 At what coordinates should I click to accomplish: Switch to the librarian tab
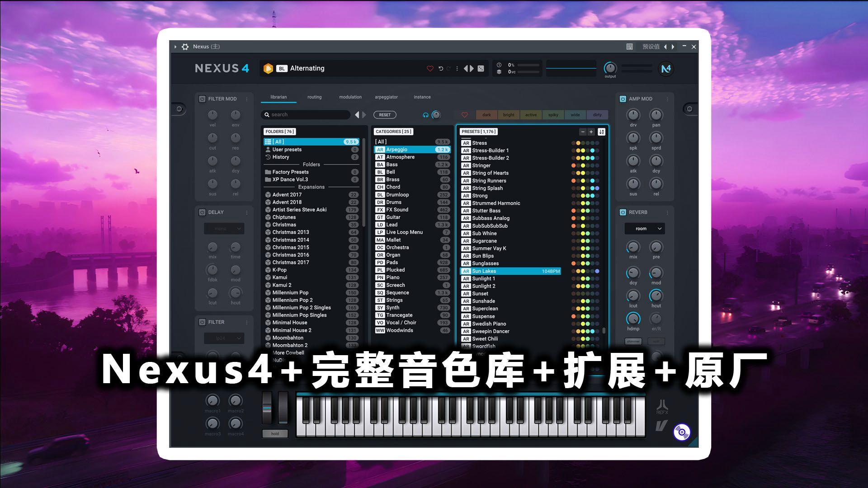coord(278,97)
